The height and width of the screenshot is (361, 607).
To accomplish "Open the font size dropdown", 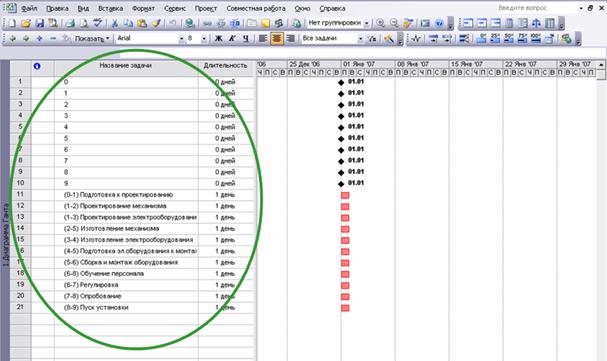I will point(204,39).
